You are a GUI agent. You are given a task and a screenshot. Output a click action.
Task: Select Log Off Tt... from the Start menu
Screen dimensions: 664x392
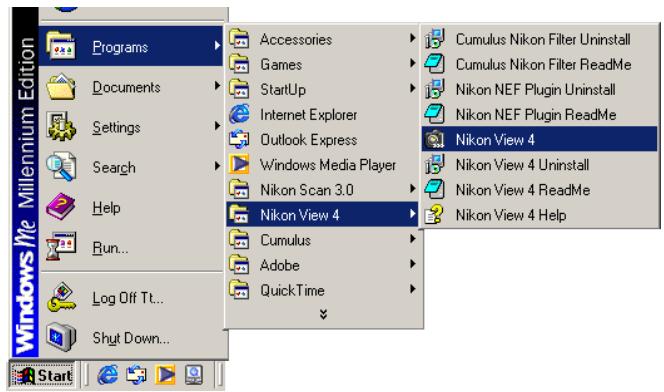click(131, 298)
